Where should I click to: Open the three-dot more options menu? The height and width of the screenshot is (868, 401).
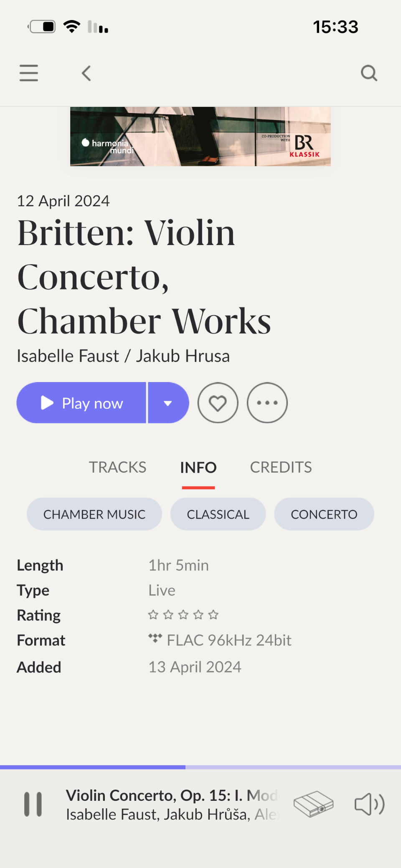click(267, 403)
